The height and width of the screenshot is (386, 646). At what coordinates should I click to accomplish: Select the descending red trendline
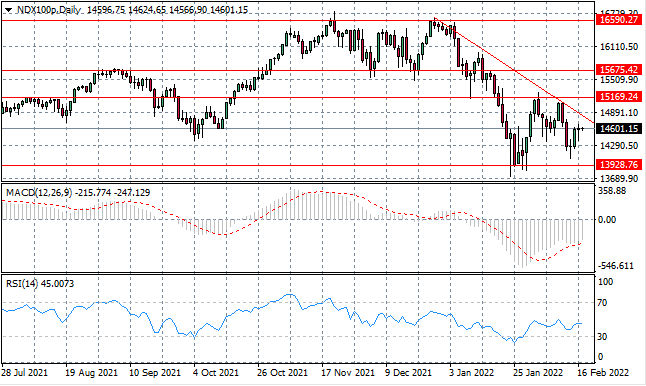[x=515, y=71]
